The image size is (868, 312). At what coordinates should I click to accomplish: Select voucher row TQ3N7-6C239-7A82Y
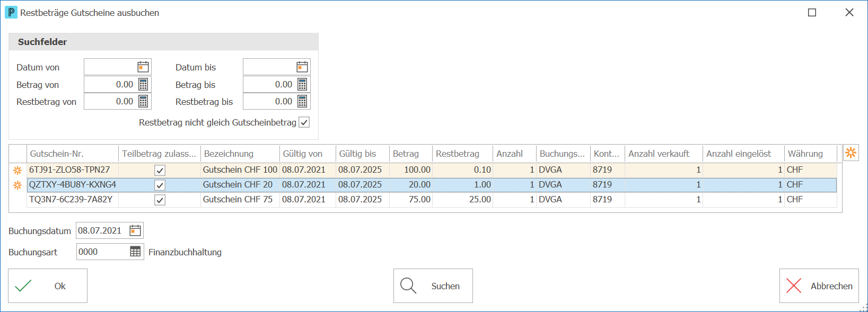tap(432, 200)
